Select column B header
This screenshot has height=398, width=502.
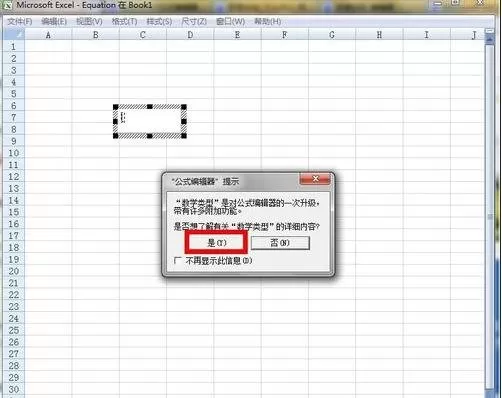click(x=96, y=35)
